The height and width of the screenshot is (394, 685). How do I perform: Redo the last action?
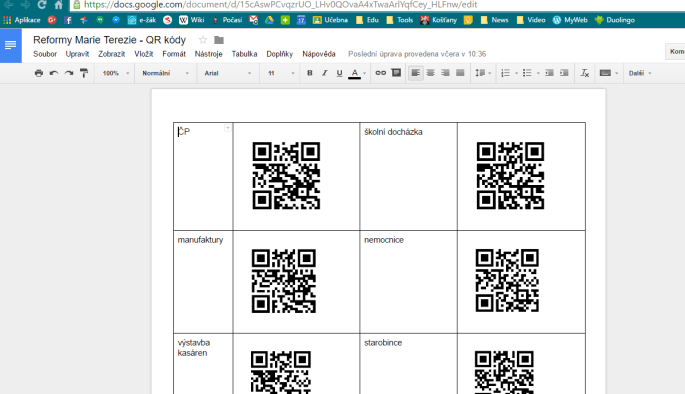69,73
